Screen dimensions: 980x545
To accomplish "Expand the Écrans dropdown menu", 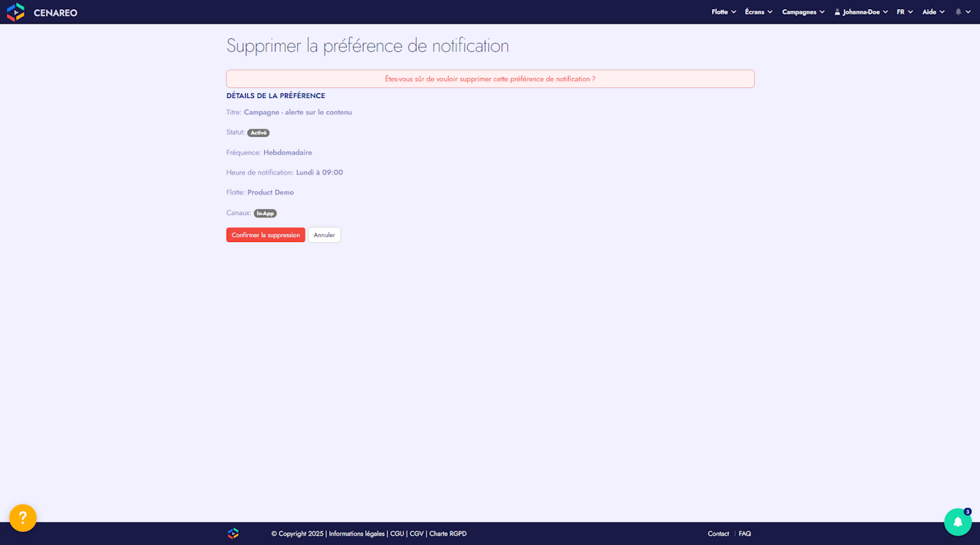I will (759, 12).
